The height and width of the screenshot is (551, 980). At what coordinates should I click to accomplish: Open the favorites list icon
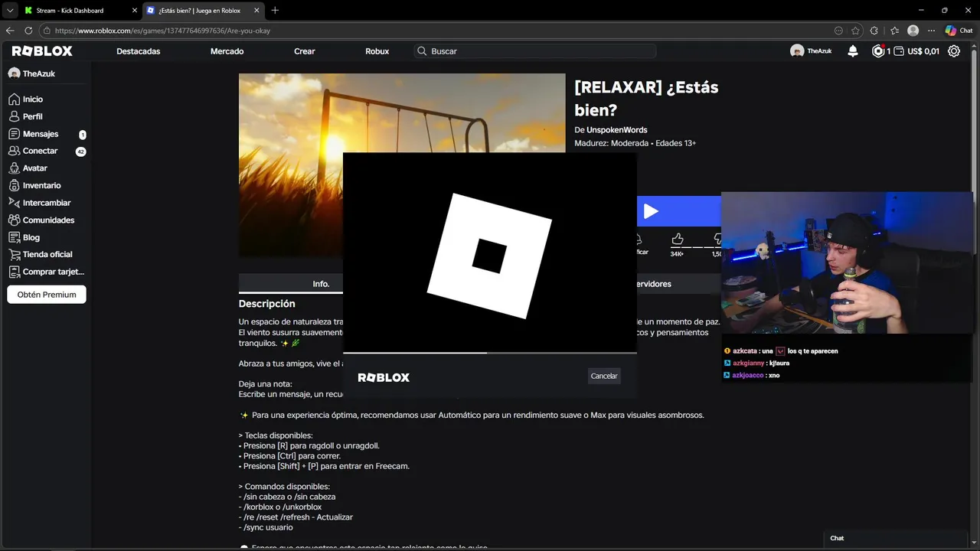click(x=894, y=31)
